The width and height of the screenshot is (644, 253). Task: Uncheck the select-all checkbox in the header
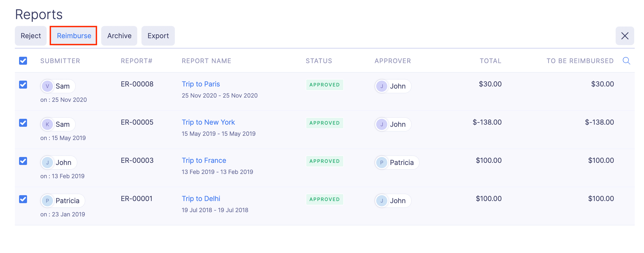pyautogui.click(x=23, y=61)
